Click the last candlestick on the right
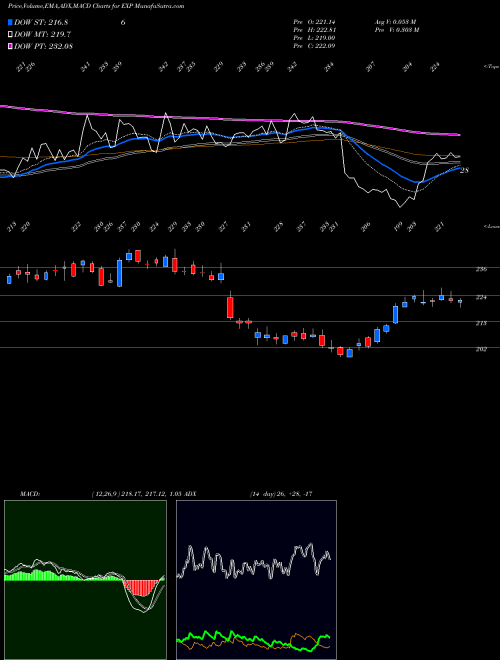The width and height of the screenshot is (500, 660). (460, 302)
